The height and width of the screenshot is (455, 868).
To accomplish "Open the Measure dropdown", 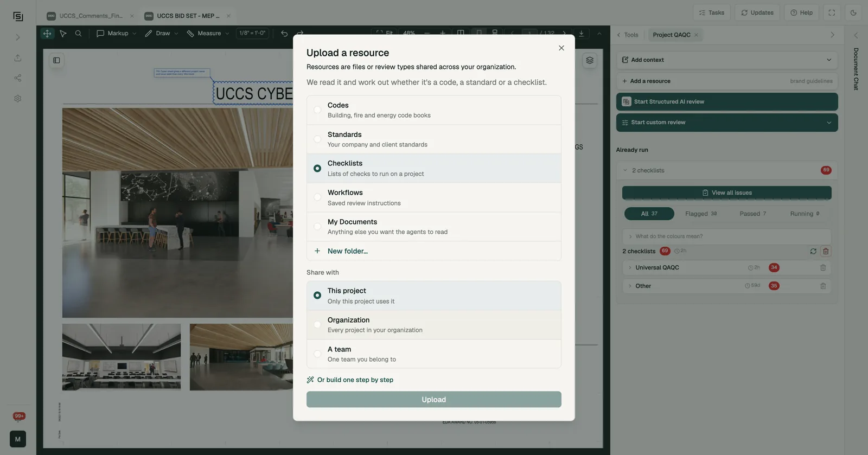I will pos(208,34).
